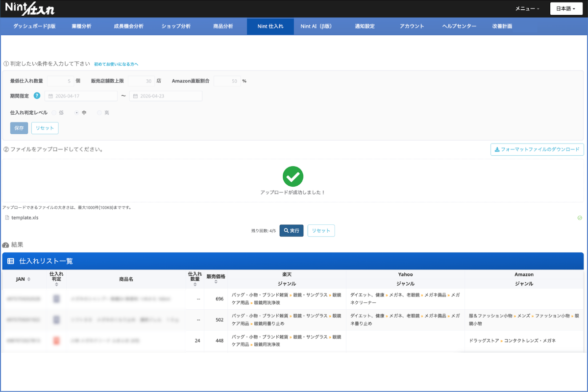588x392 pixels.
Task: Click リセット button next to 実行
Action: pyautogui.click(x=321, y=230)
